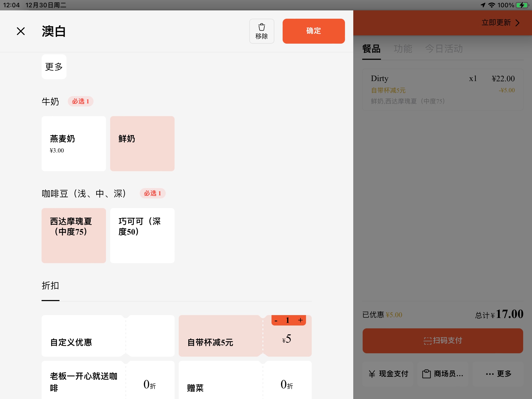Choose 巧可可 (深度50) coffee bean
532x399 pixels.
(x=142, y=235)
